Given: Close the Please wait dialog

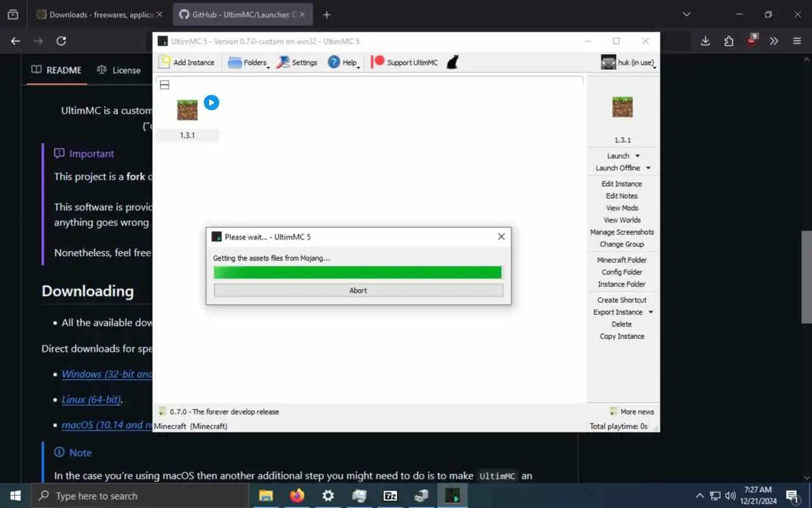Looking at the screenshot, I should 501,236.
